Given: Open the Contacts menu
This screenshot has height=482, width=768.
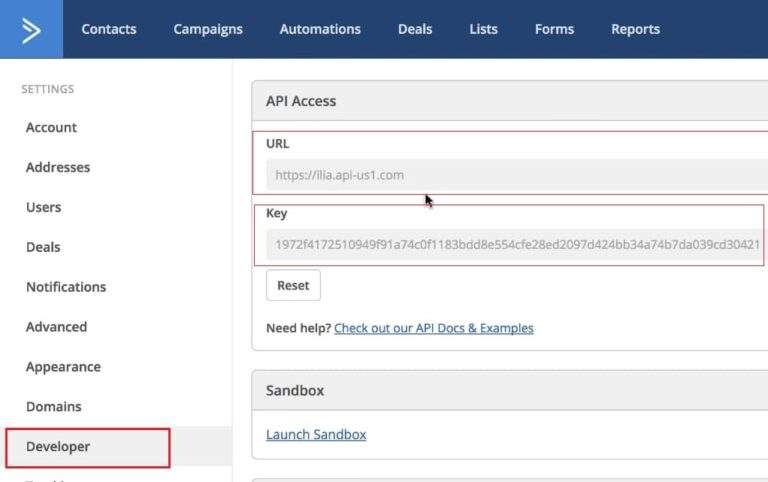Looking at the screenshot, I should (109, 29).
